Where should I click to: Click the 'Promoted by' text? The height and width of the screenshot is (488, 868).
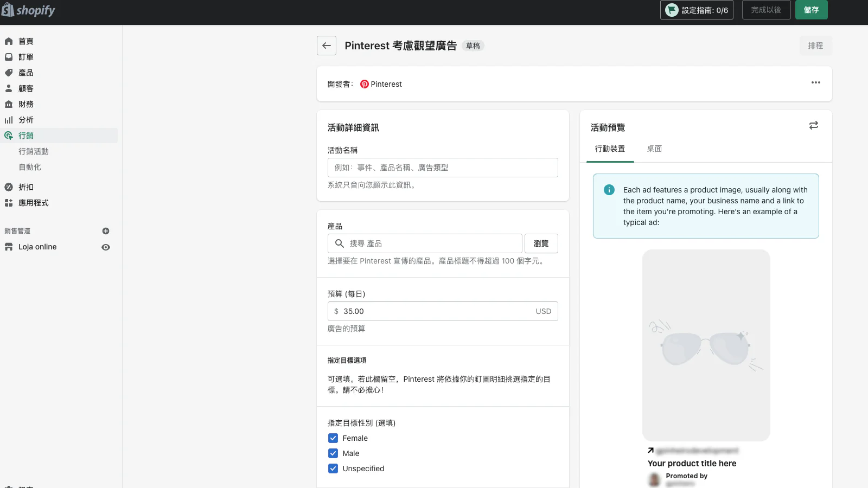tap(687, 476)
